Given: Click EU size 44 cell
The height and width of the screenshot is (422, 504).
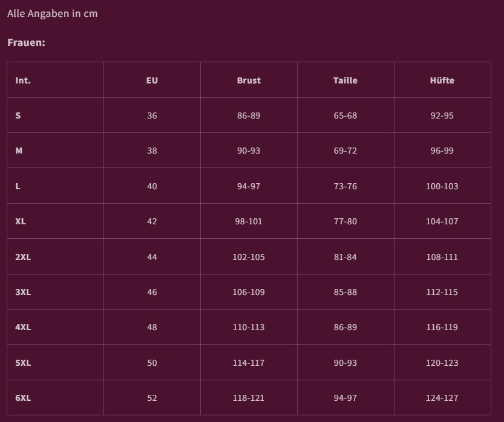Looking at the screenshot, I should [x=152, y=257].
